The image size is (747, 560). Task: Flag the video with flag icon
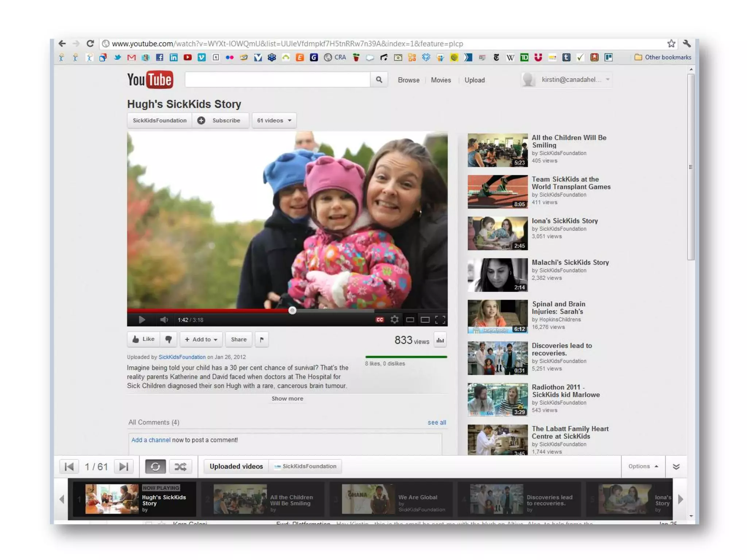click(x=262, y=339)
